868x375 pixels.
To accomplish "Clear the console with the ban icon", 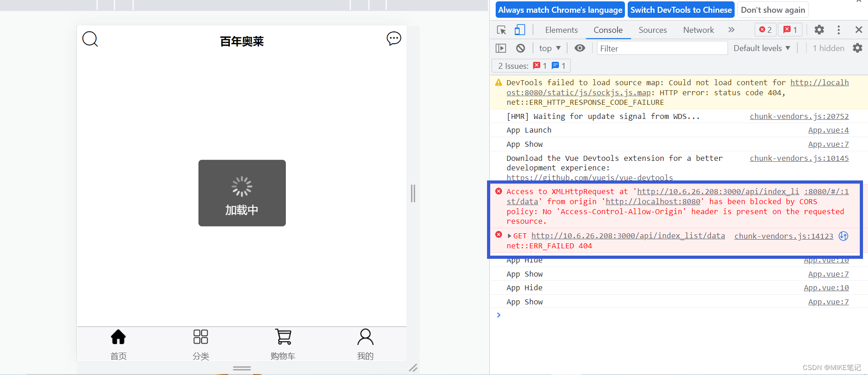I will 521,48.
